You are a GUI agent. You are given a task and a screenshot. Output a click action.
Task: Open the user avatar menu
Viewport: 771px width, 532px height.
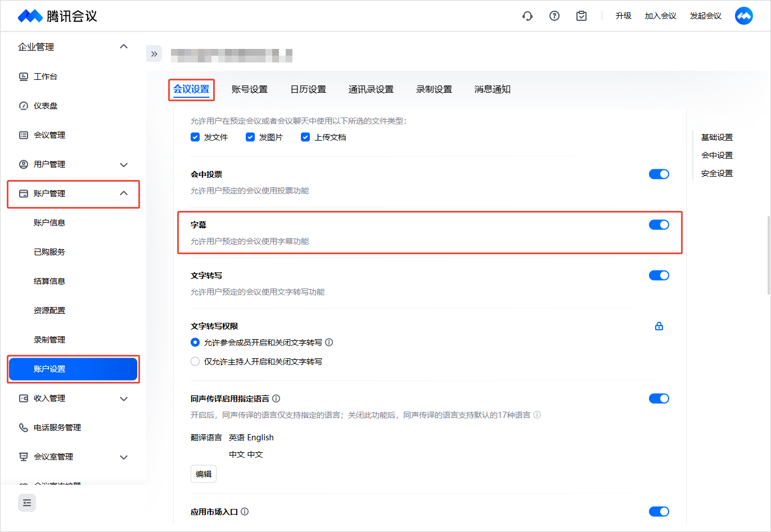(744, 16)
